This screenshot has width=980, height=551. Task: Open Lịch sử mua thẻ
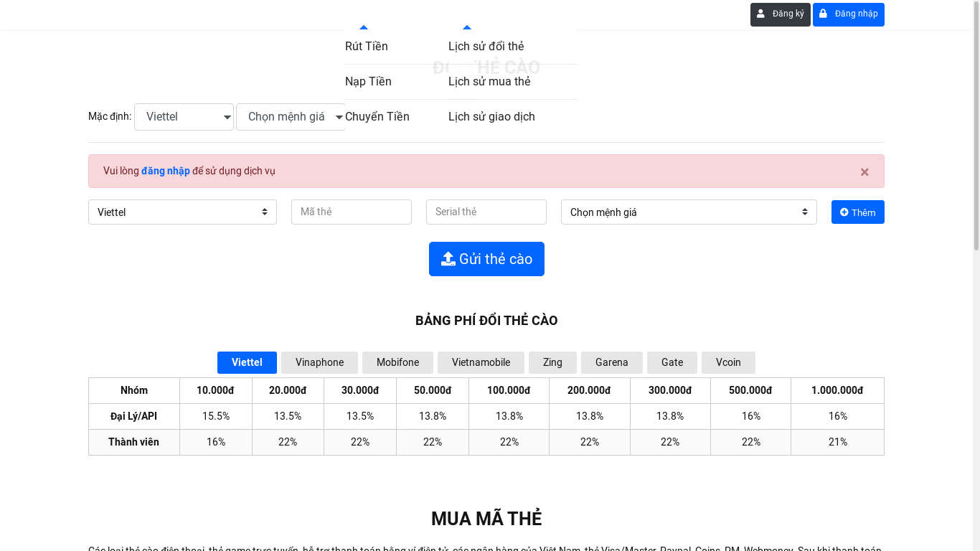pos(489,82)
